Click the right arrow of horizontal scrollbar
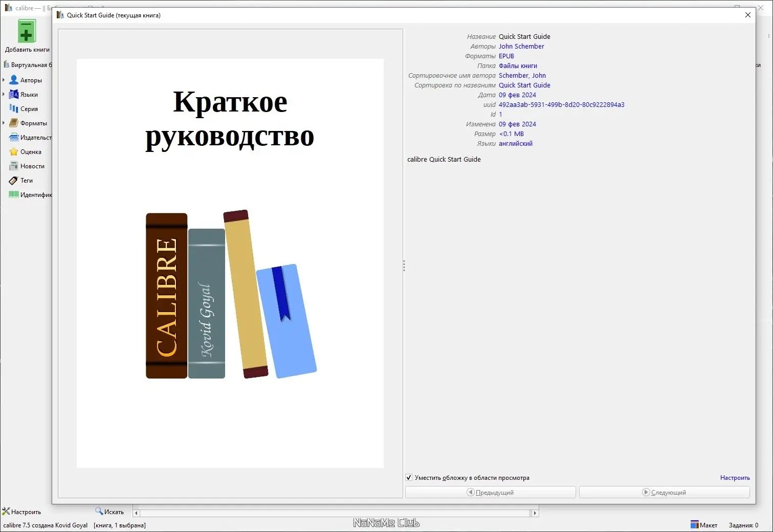The image size is (773, 532). pos(535,513)
